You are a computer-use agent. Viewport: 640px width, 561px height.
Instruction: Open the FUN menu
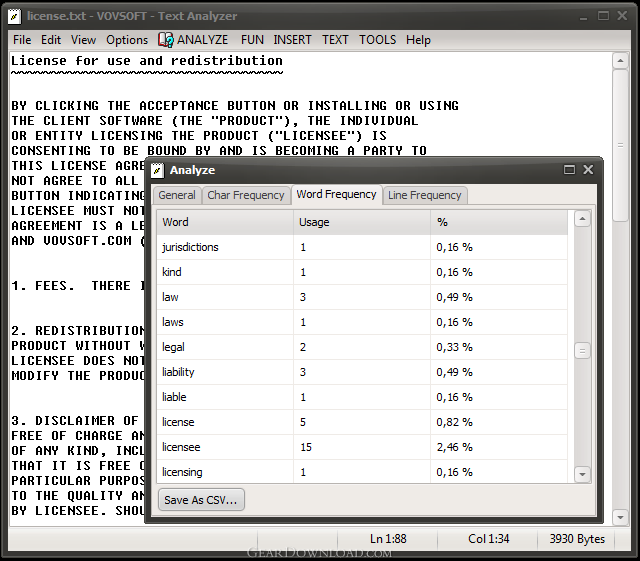click(x=252, y=40)
